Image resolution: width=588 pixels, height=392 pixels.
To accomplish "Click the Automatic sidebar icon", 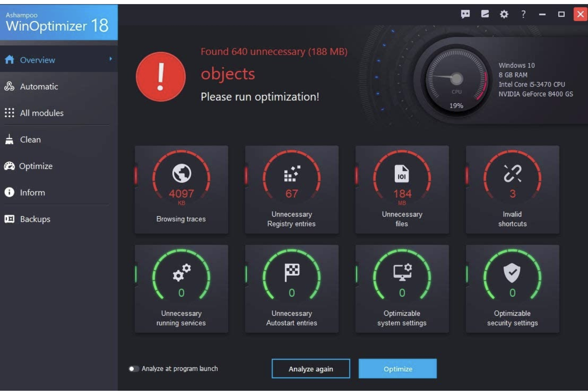I will [9, 86].
